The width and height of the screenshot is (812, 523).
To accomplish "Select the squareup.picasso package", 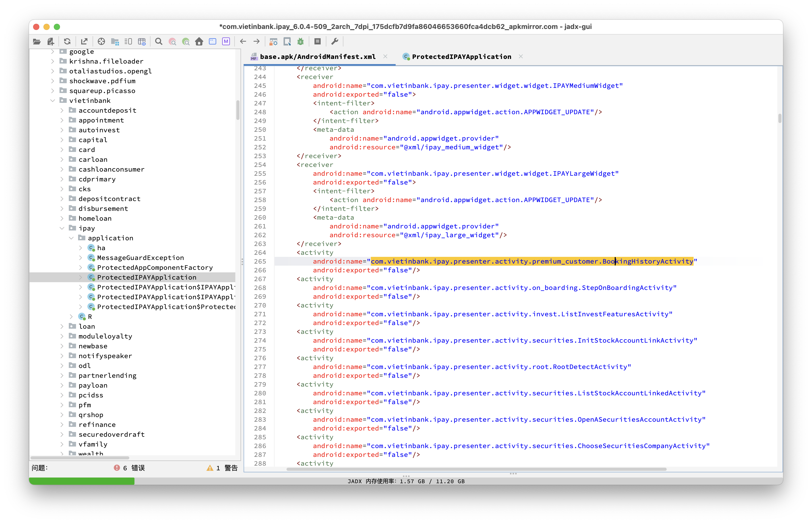I will pos(102,91).
